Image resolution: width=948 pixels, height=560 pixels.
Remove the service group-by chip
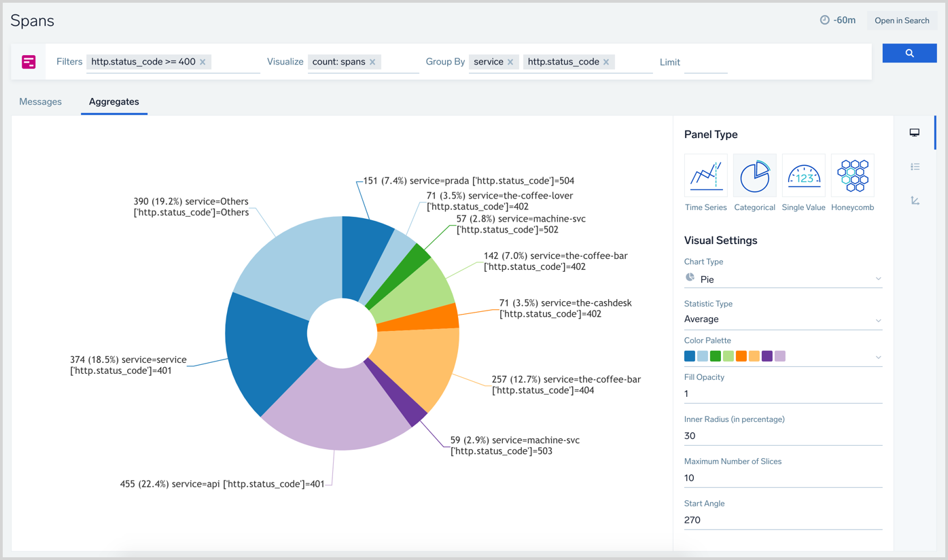(510, 62)
